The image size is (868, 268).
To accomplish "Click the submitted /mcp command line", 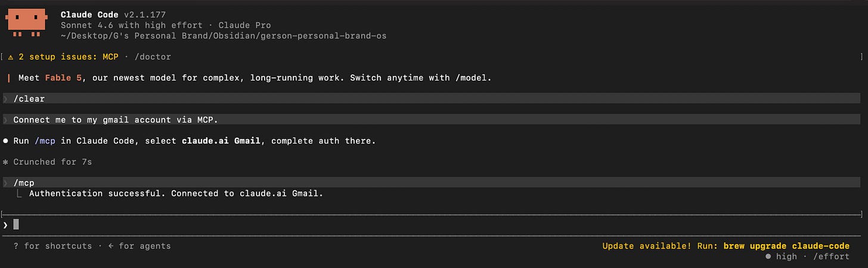I will 431,183.
